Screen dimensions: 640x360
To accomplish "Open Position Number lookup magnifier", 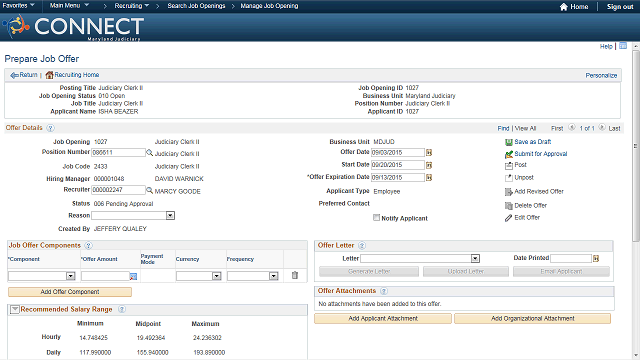I will [x=149, y=153].
